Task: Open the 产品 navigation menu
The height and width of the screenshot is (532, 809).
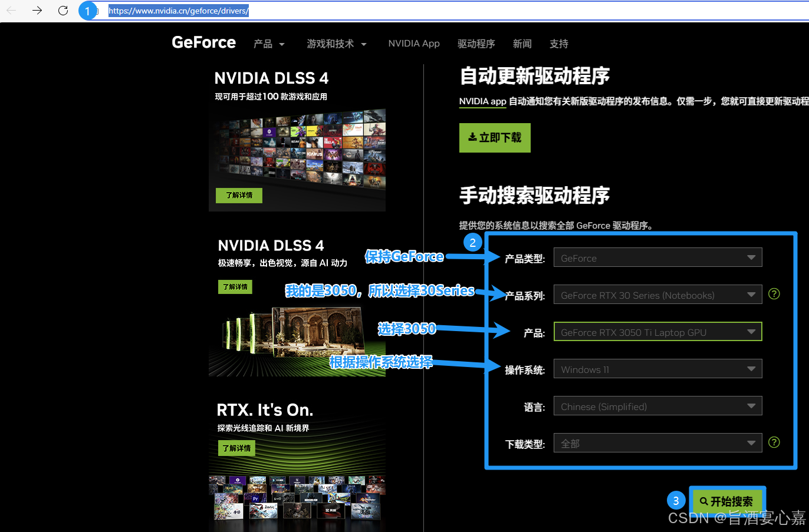Action: 269,44
